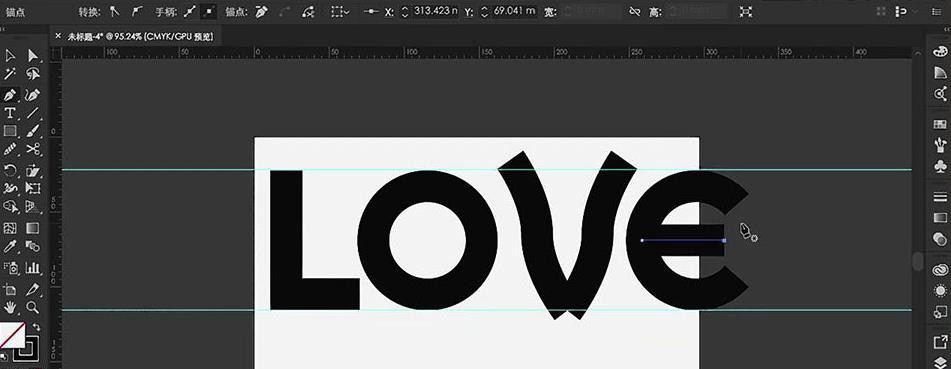Open the Stroke panel
This screenshot has height=369, width=951.
[x=940, y=197]
